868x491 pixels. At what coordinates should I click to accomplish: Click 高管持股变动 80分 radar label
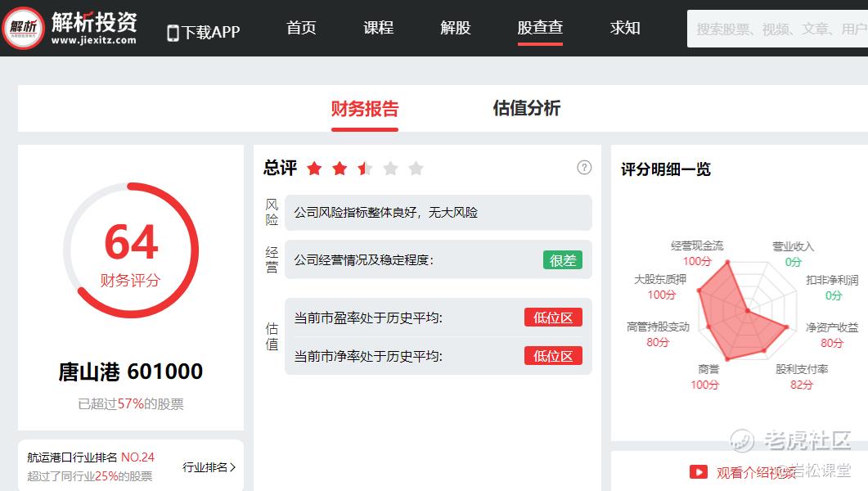click(x=658, y=335)
